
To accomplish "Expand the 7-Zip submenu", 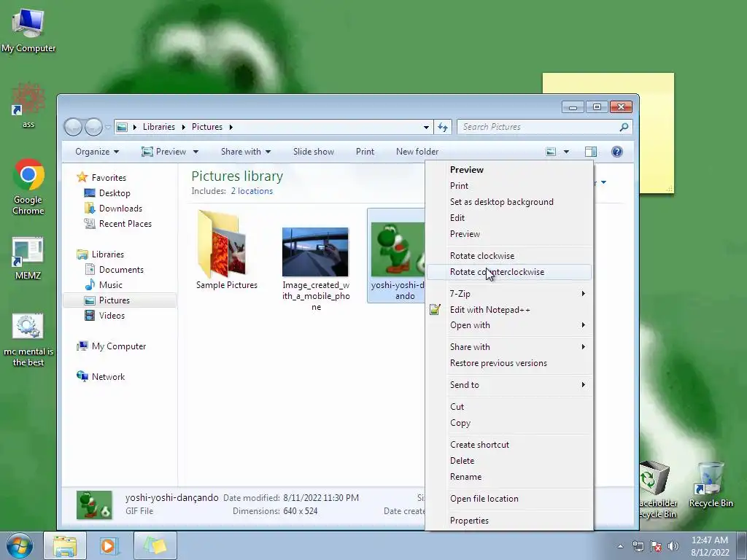I will point(508,294).
